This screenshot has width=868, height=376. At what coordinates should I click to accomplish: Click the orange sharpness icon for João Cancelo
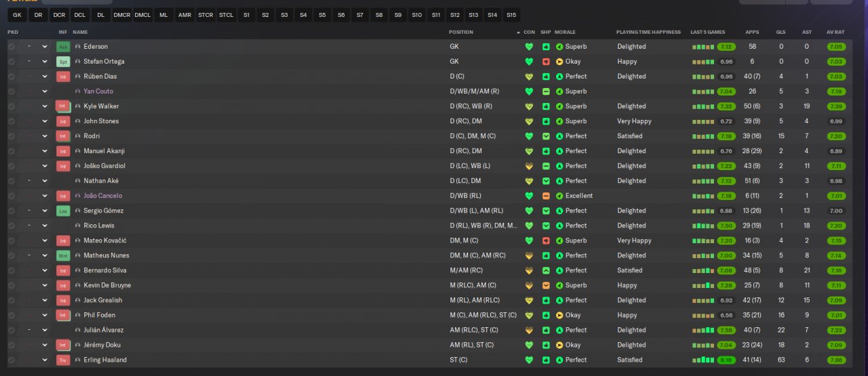tap(546, 196)
